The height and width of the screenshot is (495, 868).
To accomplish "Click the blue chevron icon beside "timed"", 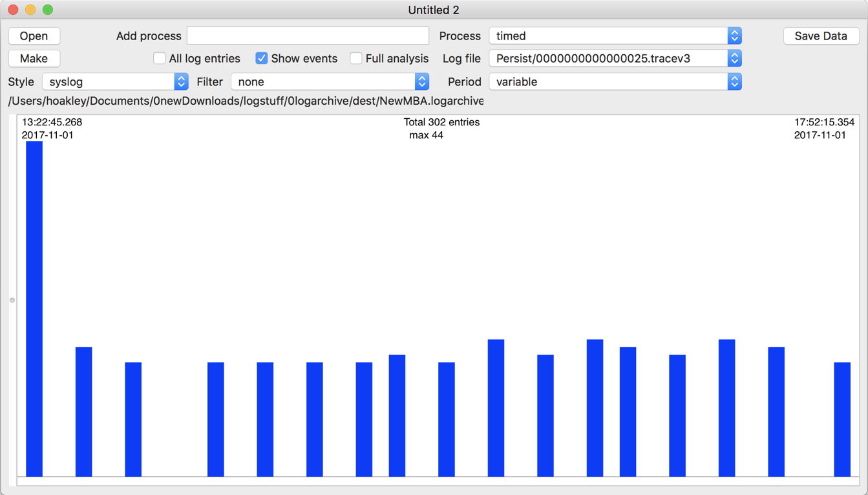I will [734, 36].
